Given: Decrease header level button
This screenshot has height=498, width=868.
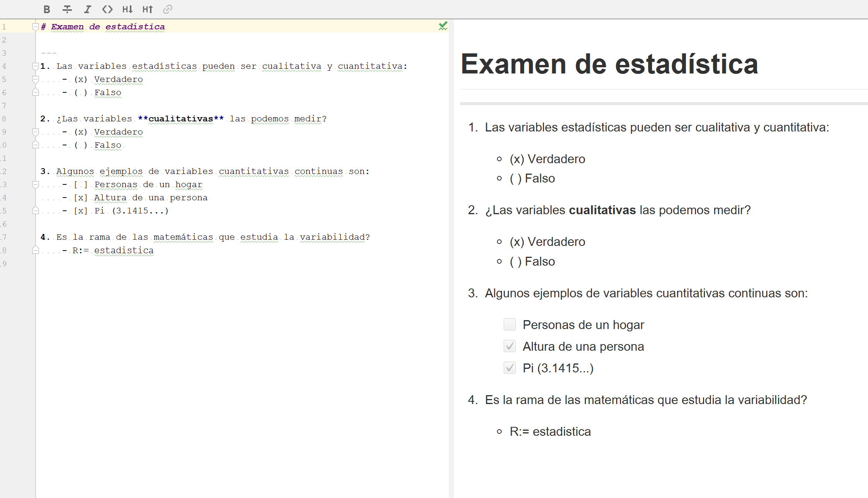Looking at the screenshot, I should point(128,9).
